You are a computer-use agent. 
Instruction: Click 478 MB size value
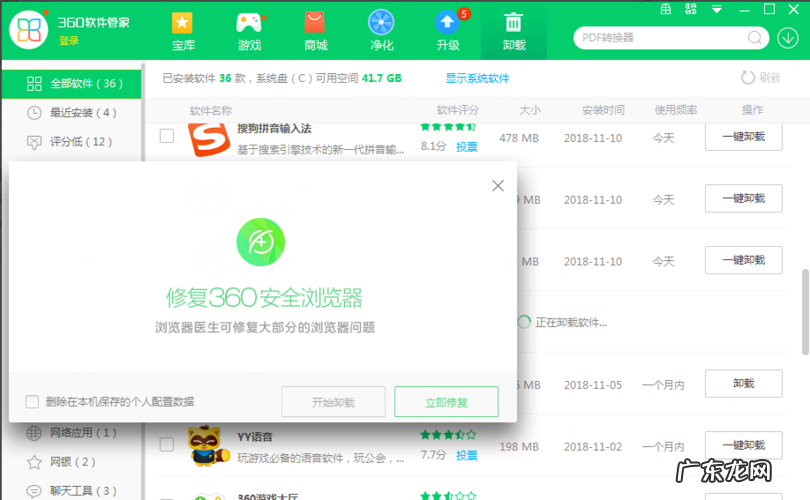519,138
